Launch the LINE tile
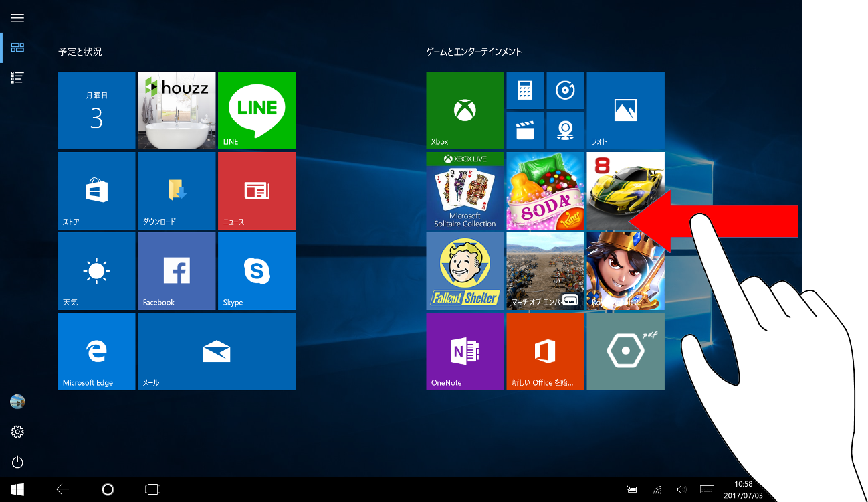The image size is (868, 502). point(257,110)
